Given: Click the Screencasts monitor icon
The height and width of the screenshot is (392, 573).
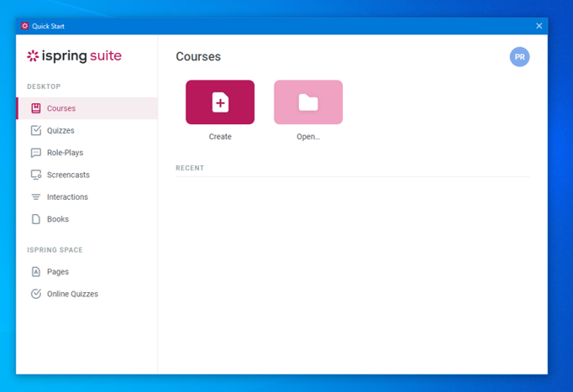Looking at the screenshot, I should pyautogui.click(x=36, y=175).
